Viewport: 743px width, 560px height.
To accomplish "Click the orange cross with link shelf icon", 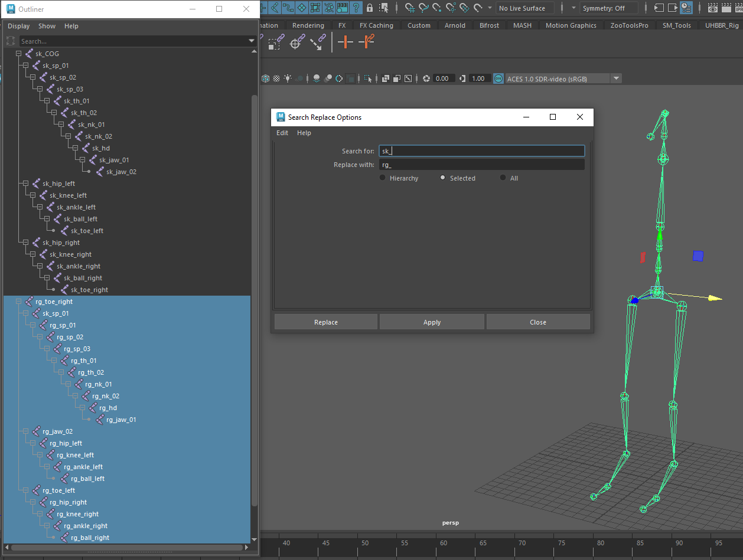I will tap(367, 41).
